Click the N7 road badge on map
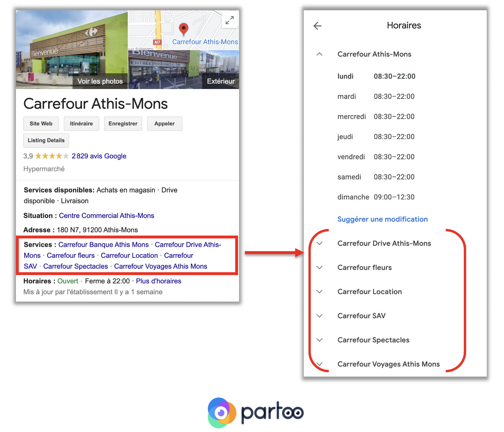504x432 pixels. pos(157,42)
